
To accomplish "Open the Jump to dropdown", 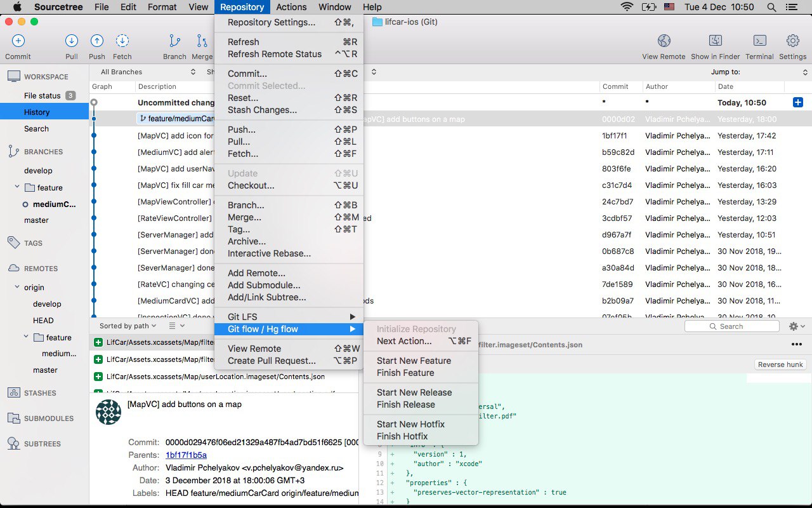I will [759, 72].
